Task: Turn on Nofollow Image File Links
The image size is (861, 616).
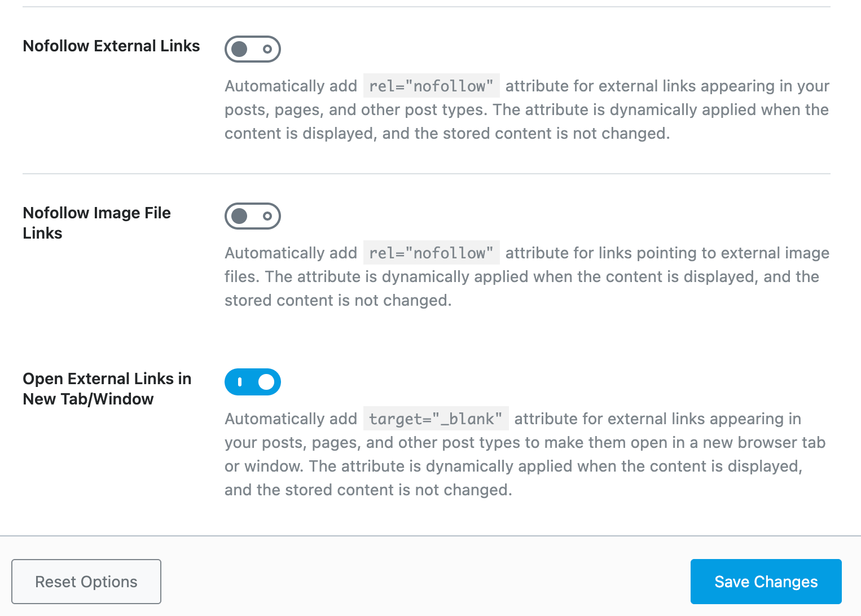Action: click(252, 216)
